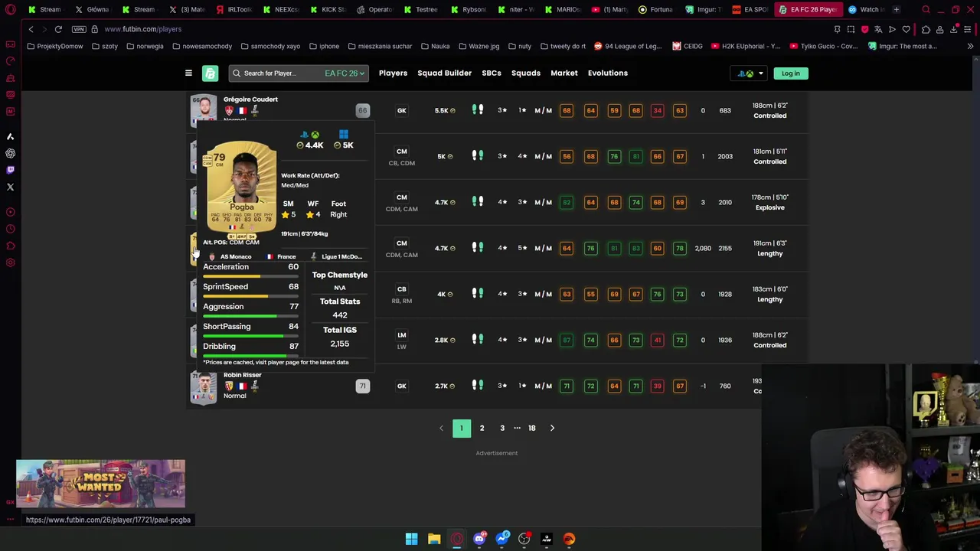Open File Explorer from taskbar
This screenshot has width=980, height=551.
[x=434, y=539]
